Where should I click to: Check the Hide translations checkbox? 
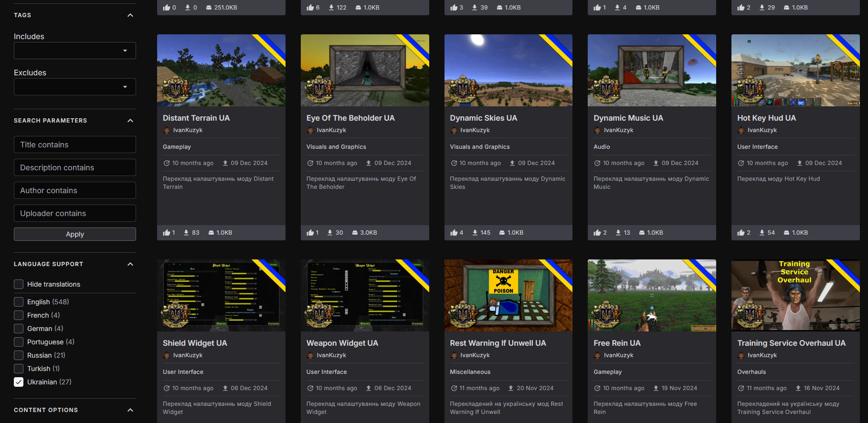coord(19,284)
